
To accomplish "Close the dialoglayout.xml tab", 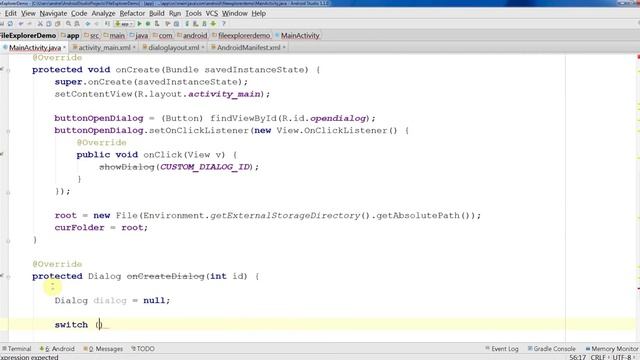I will point(203,48).
